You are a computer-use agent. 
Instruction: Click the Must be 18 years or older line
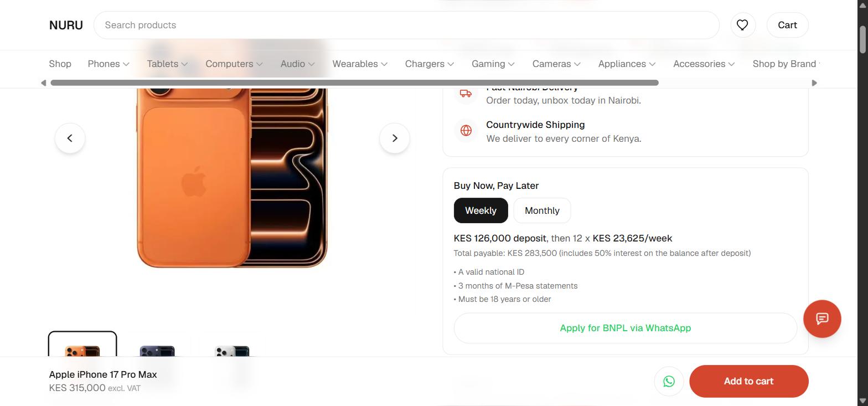point(502,299)
